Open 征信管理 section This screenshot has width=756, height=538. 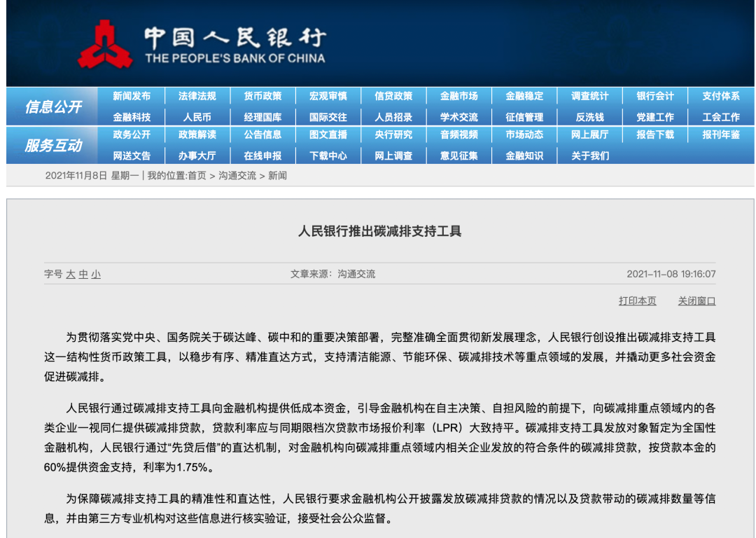pyautogui.click(x=524, y=117)
